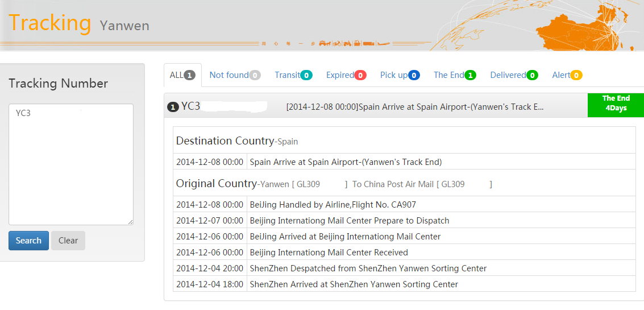This screenshot has height=310, width=644.
Task: Select ShenZhen Arrived at Sorting Center row
Action: [404, 284]
